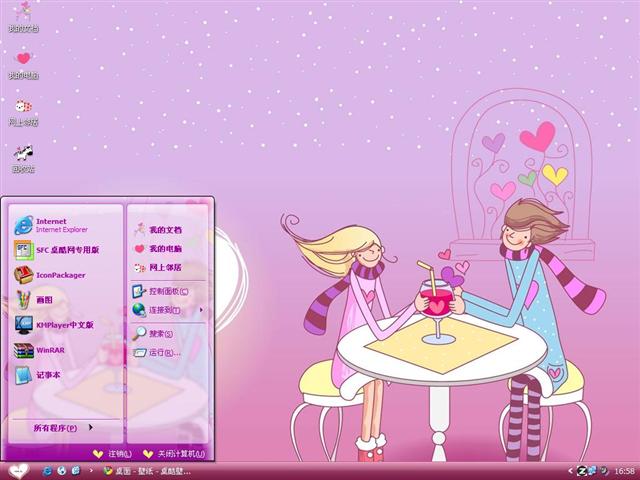The width and height of the screenshot is (640, 480).
Task: Expand 所有程序(P) programs list
Action: [x=64, y=428]
